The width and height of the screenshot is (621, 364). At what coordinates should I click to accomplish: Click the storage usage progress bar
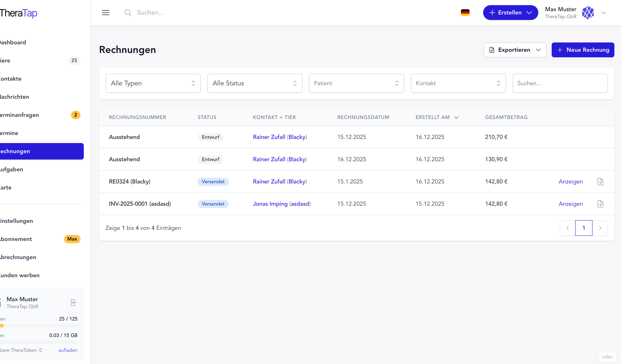coord(38,343)
